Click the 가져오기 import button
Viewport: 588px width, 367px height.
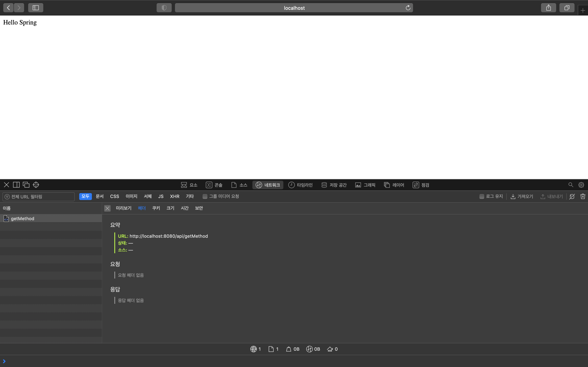(x=522, y=196)
